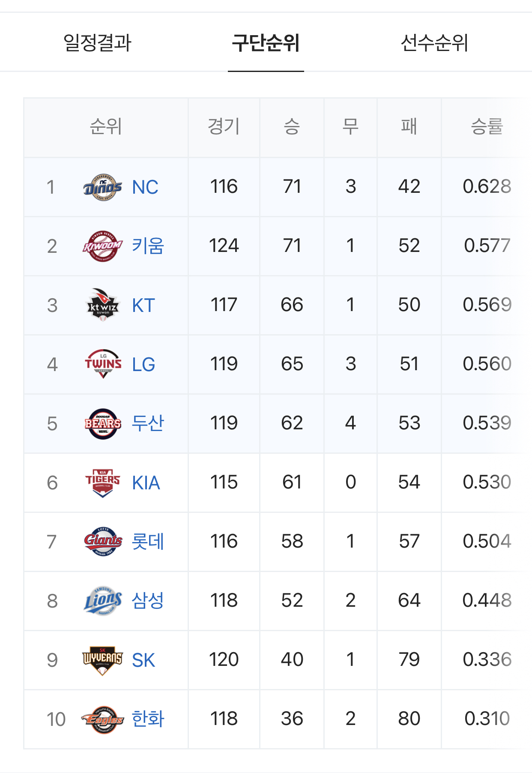Open the 선수순위 tab
The height and width of the screenshot is (773, 532).
point(434,42)
